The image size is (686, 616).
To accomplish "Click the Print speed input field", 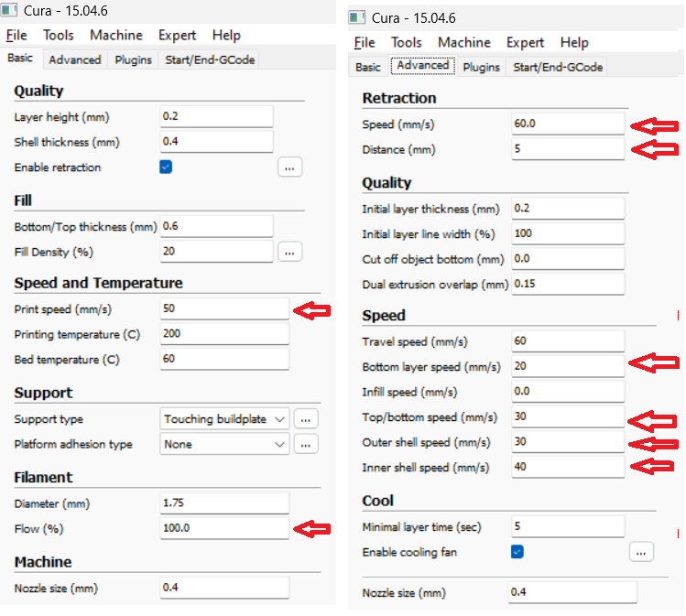I will [x=224, y=309].
